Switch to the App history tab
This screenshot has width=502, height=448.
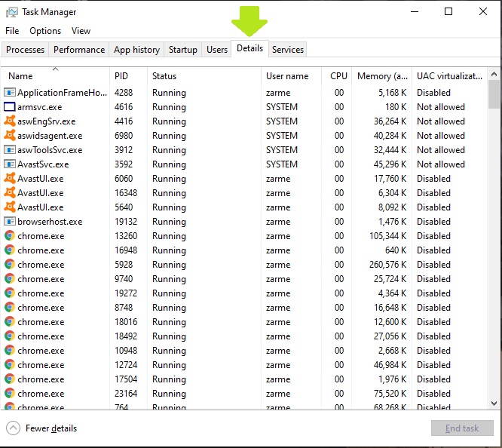(136, 50)
